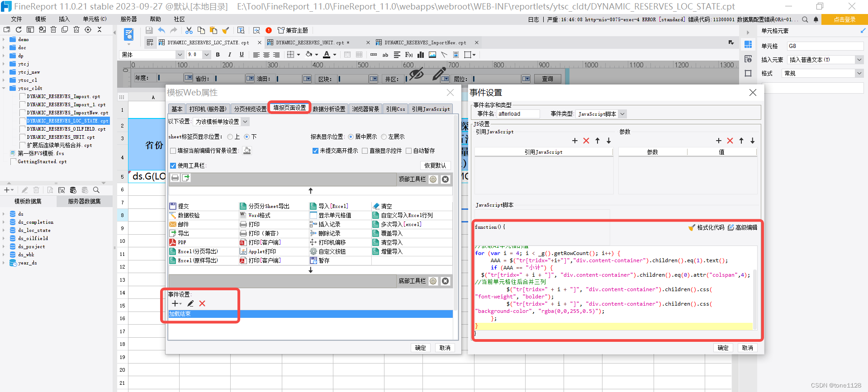The image size is (868, 392).
Task: Click the Undo arrow in main toolbar
Action: point(161,30)
